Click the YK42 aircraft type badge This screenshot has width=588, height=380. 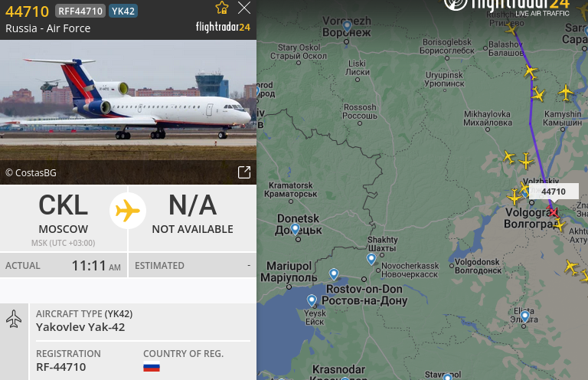[x=123, y=11]
